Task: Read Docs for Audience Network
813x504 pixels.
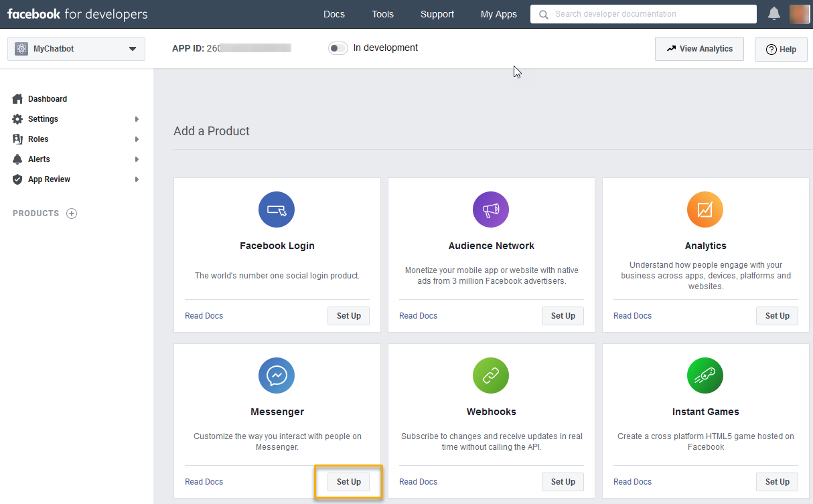Action: coord(418,316)
